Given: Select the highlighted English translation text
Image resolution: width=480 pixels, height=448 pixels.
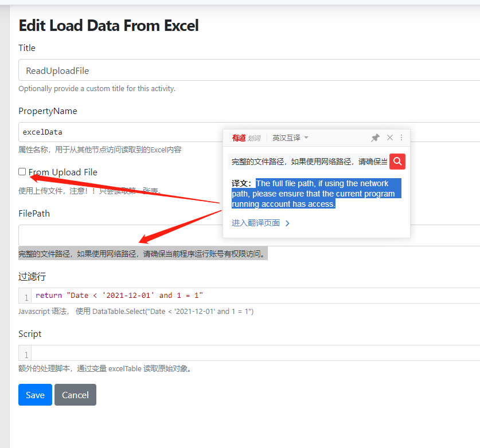Looking at the screenshot, I should tap(328, 194).
